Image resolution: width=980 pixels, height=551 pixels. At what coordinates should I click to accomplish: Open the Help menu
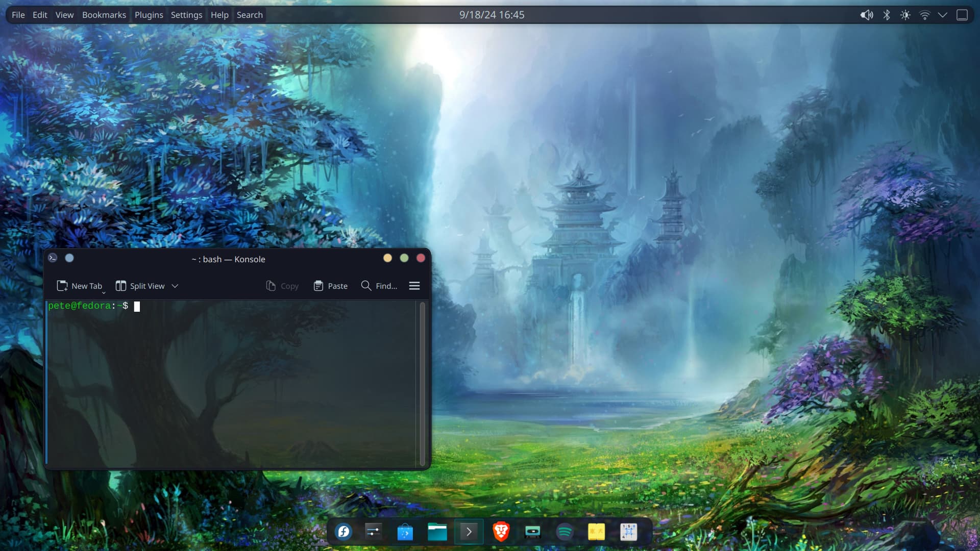coord(219,15)
